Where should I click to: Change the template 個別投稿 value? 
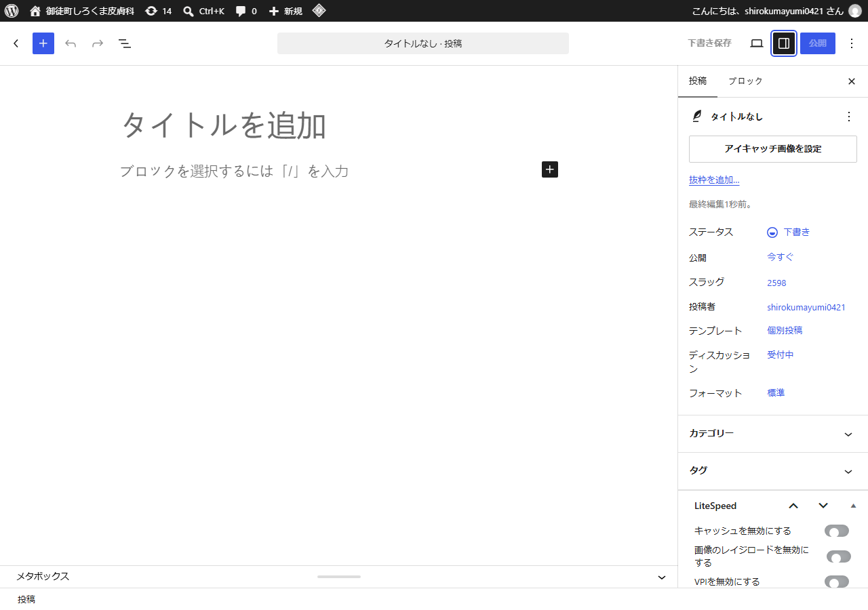[x=785, y=331]
